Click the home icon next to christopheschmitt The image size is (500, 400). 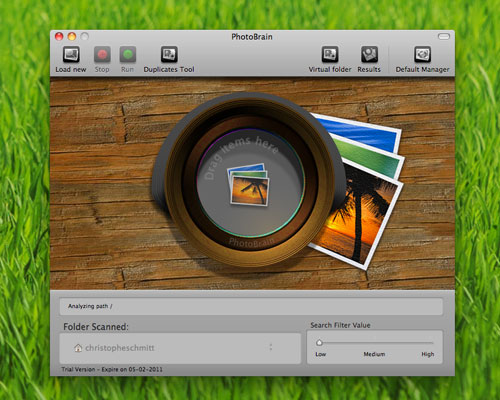pyautogui.click(x=78, y=348)
